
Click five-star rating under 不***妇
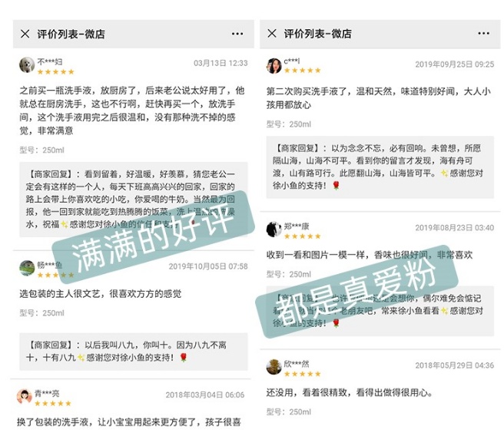click(x=55, y=72)
